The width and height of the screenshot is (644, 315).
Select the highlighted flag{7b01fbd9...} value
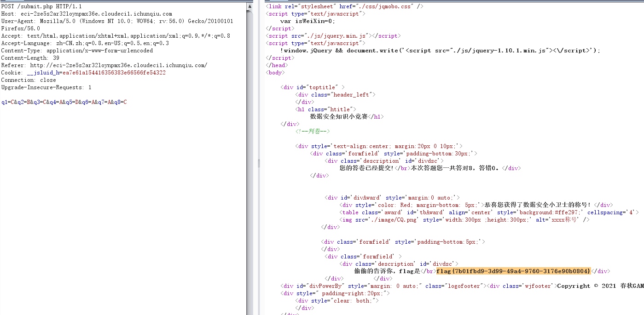[513, 271]
